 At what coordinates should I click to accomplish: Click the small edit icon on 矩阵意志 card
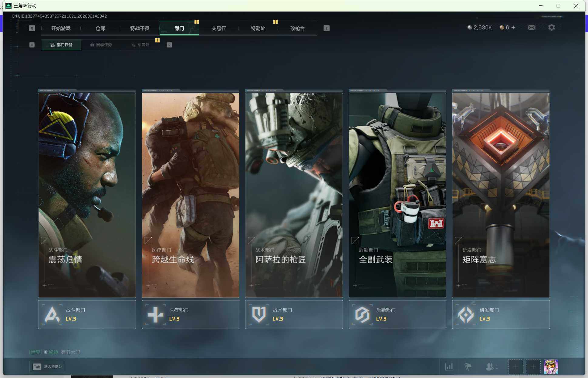coord(458,241)
